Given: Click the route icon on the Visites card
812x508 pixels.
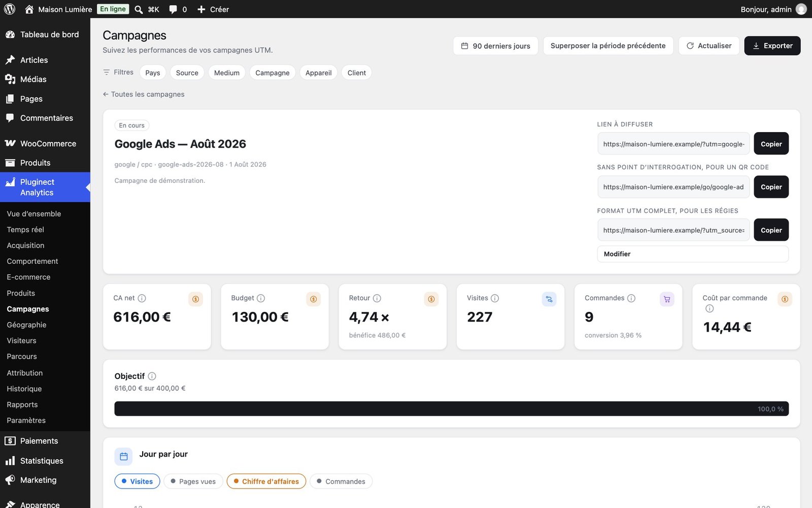Looking at the screenshot, I should [549, 299].
